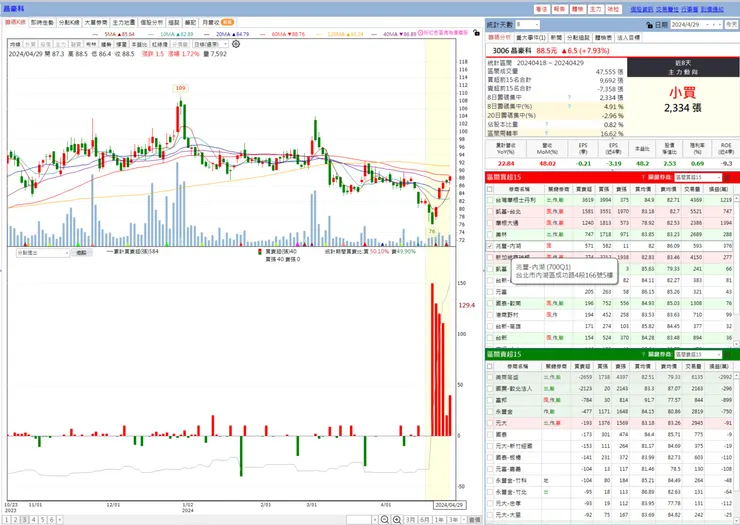
Task: Switch to the 即時走勢 tab
Action: coord(42,22)
